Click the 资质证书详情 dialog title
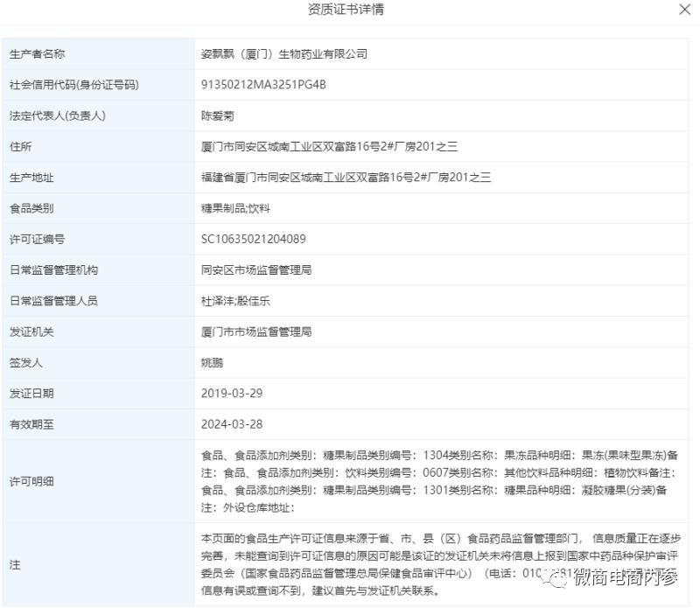Viewport: 700px width, 608px height. click(x=346, y=10)
